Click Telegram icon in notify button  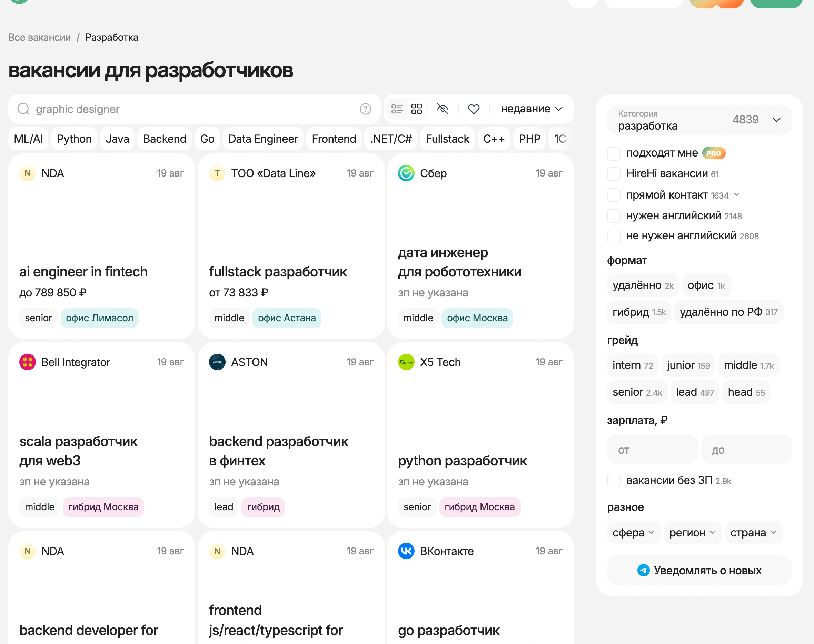[643, 570]
